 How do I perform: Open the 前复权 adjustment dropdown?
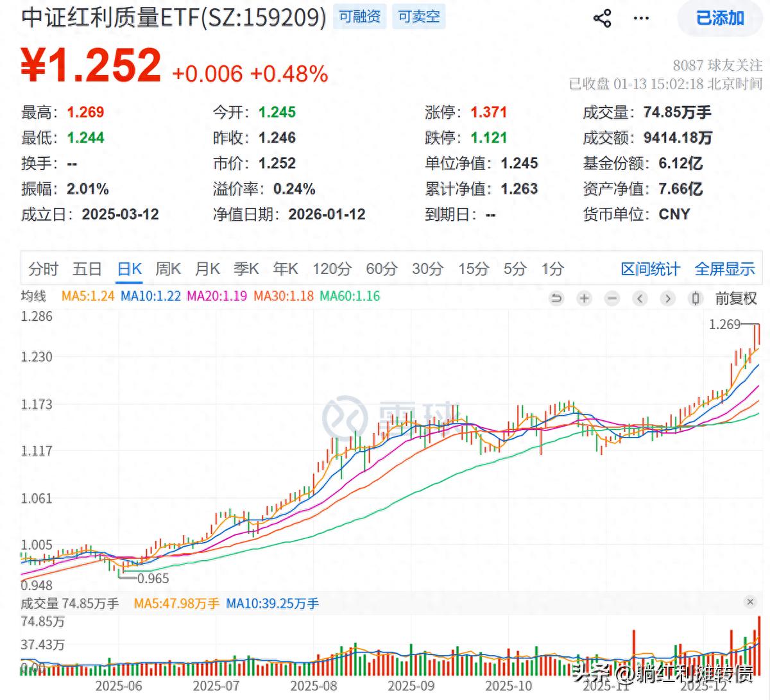point(736,298)
